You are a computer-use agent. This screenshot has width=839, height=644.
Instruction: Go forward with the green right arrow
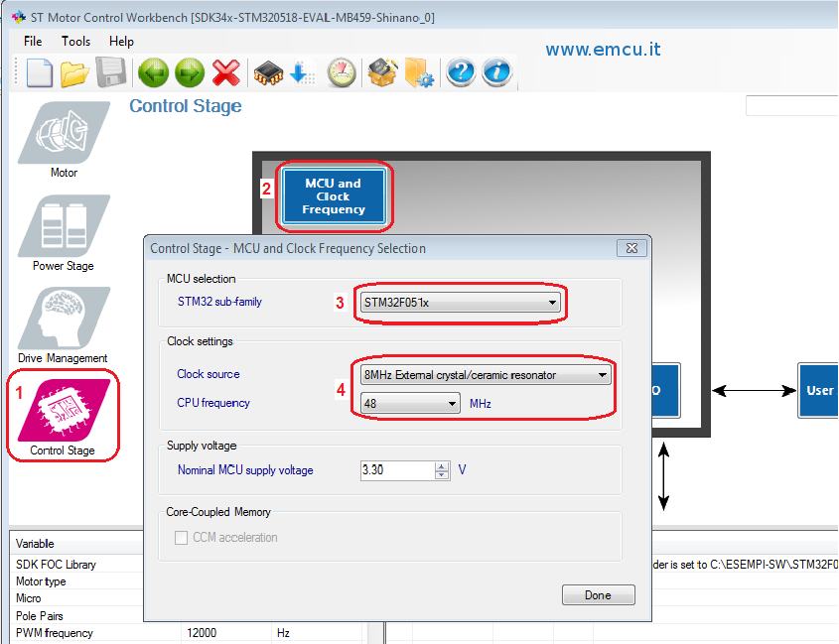tap(190, 72)
